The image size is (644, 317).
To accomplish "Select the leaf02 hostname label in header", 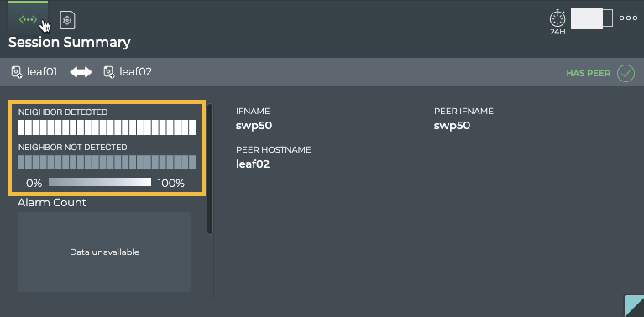I will point(135,72).
